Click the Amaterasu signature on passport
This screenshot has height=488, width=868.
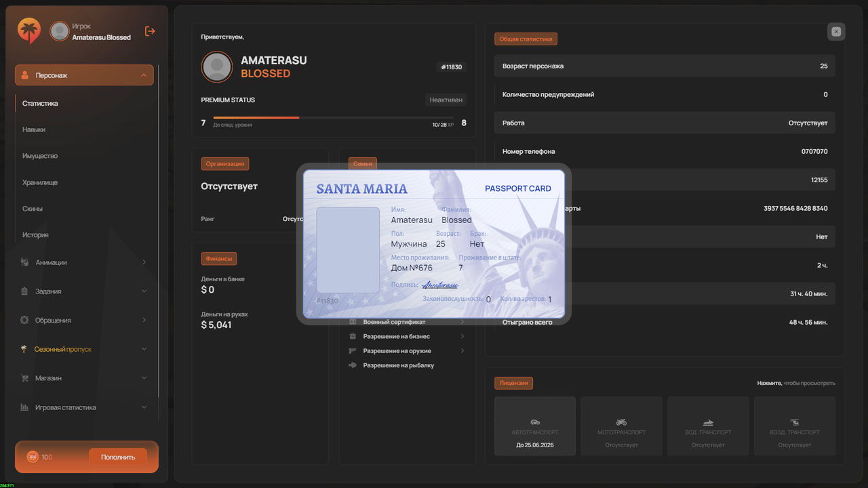[x=440, y=285]
